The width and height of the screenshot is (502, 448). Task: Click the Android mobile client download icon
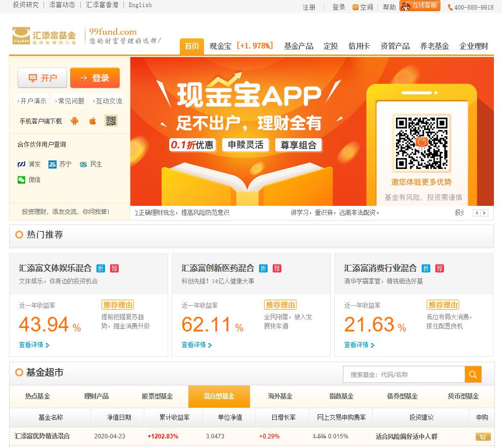[75, 121]
